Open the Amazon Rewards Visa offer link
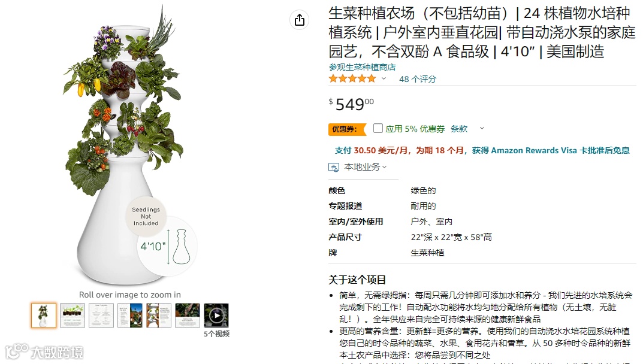Viewport: 643px width, 364px height. tap(551, 150)
